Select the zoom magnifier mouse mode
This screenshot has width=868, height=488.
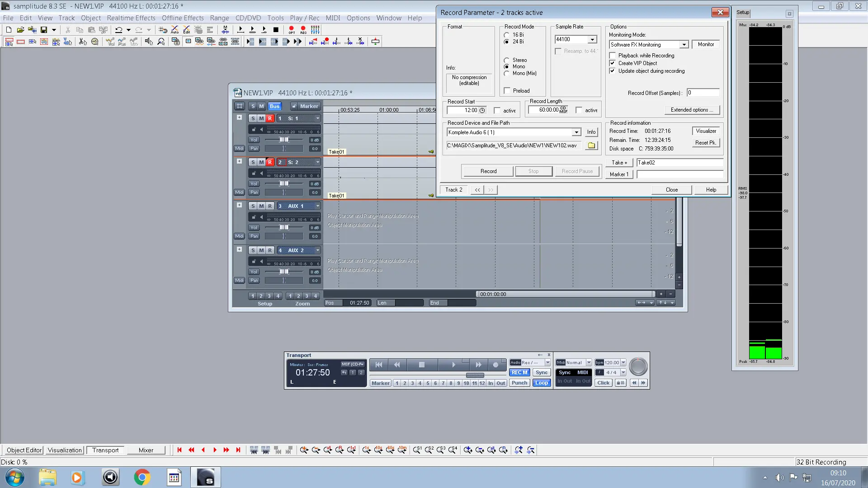click(x=161, y=42)
